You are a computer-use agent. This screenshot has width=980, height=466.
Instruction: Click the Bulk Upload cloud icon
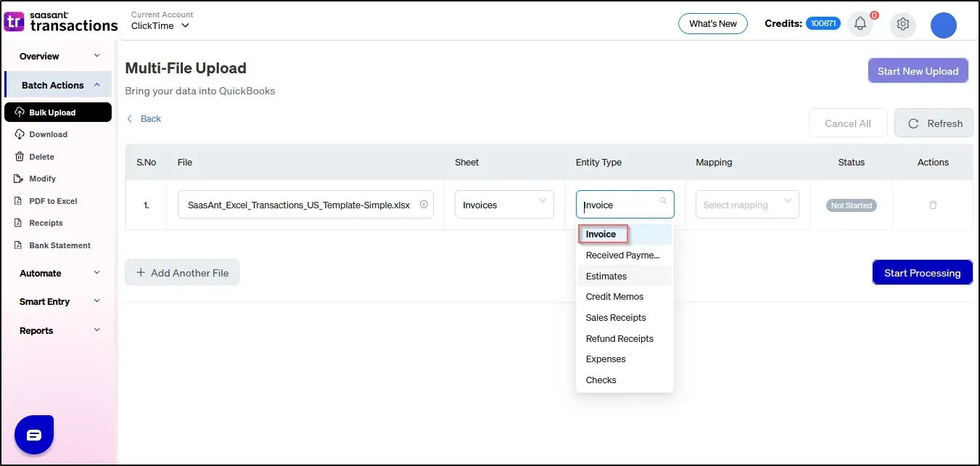(x=20, y=113)
